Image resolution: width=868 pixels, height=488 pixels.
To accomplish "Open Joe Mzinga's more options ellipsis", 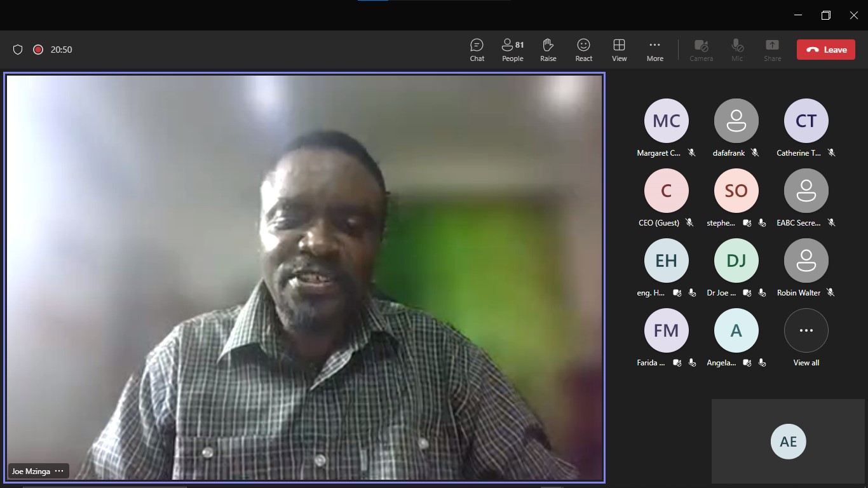I will coord(59,471).
